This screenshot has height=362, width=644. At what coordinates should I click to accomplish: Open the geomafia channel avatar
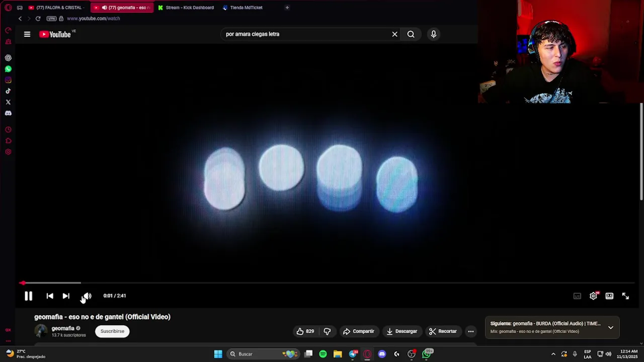click(41, 331)
